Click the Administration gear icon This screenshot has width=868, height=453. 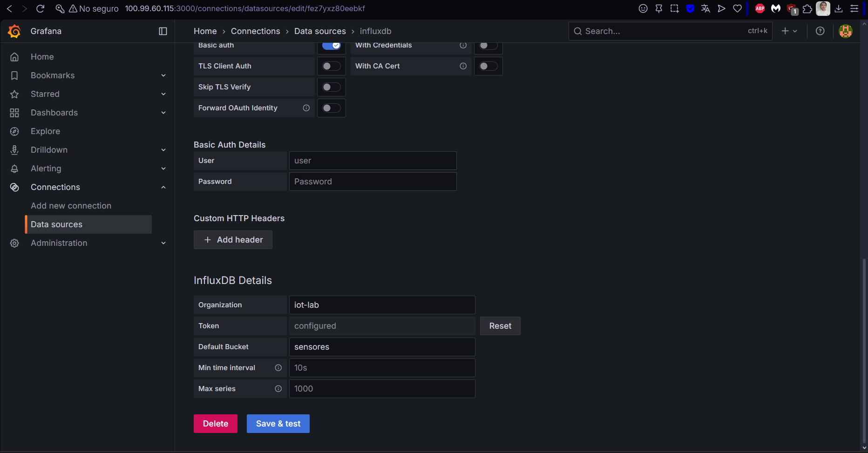click(x=14, y=243)
